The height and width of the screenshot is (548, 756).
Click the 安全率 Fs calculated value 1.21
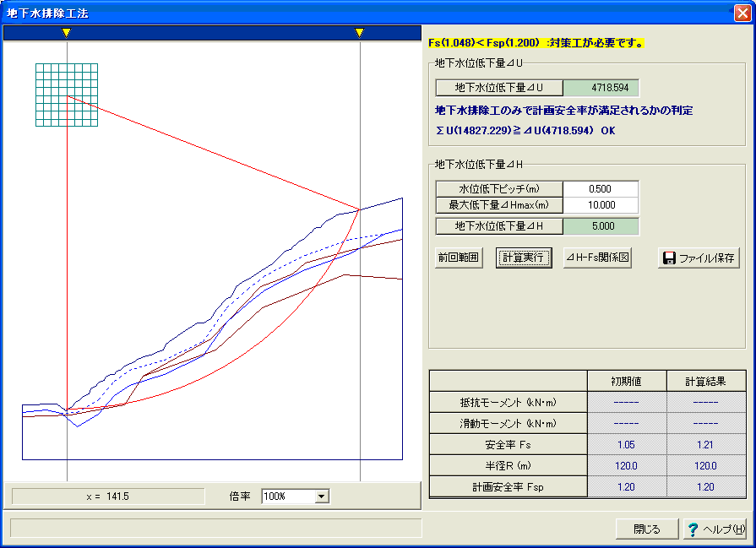tap(705, 445)
